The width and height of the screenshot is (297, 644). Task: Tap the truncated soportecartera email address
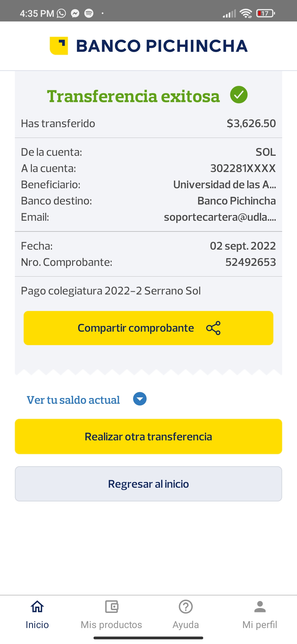pyautogui.click(x=220, y=217)
